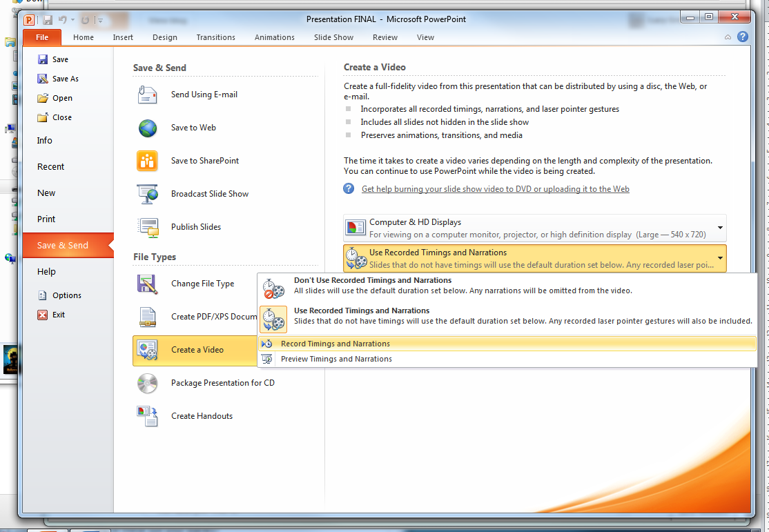The width and height of the screenshot is (769, 532).
Task: Click the Create Handouts label
Action: coord(202,416)
